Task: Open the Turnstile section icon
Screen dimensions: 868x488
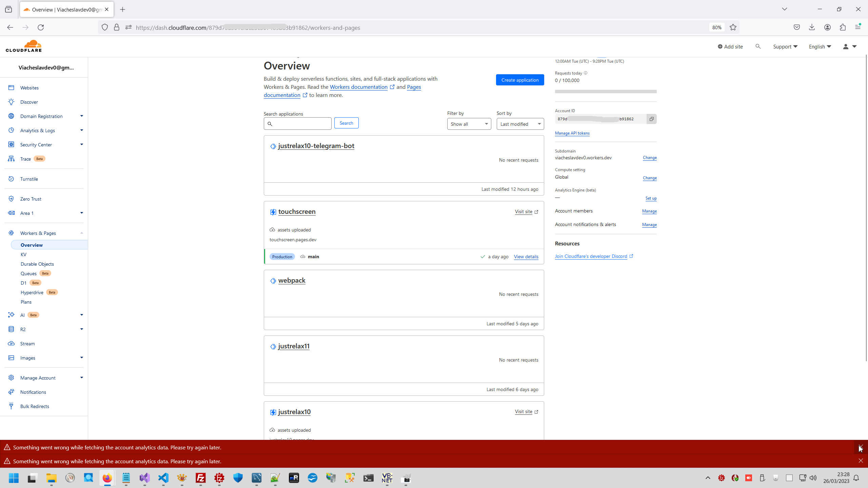Action: tap(11, 179)
